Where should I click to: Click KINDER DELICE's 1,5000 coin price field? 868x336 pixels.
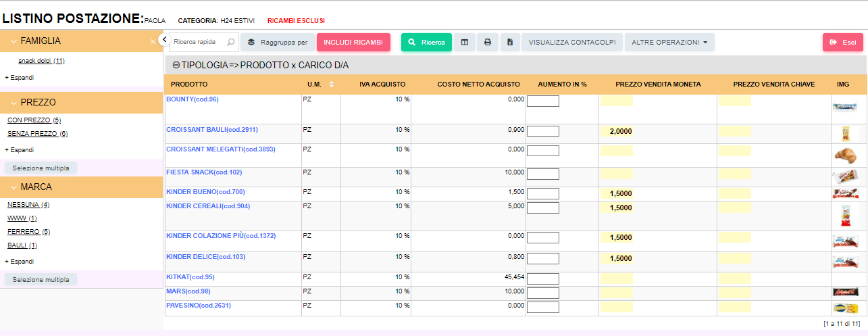click(x=617, y=258)
